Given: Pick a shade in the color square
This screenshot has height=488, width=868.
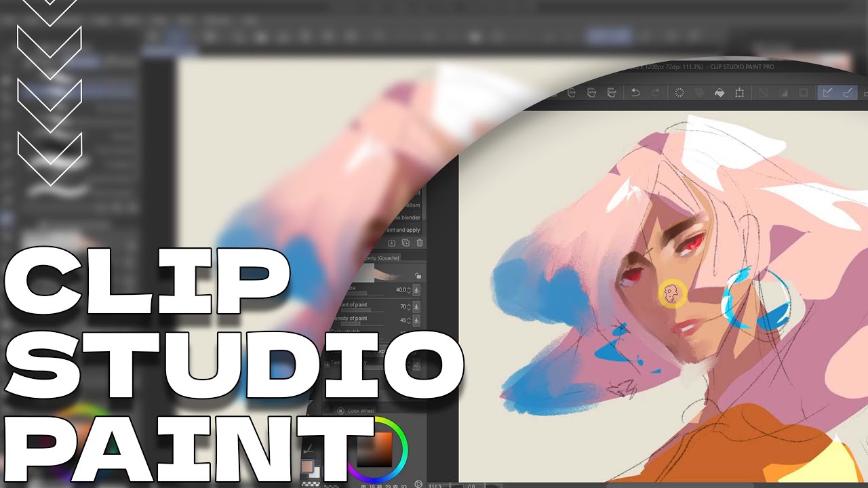Looking at the screenshot, I should pyautogui.click(x=374, y=450).
